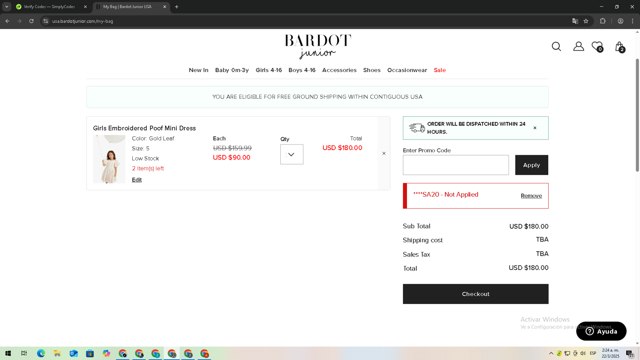The width and height of the screenshot is (640, 360).
Task: Open the New In menu
Action: pyautogui.click(x=198, y=70)
